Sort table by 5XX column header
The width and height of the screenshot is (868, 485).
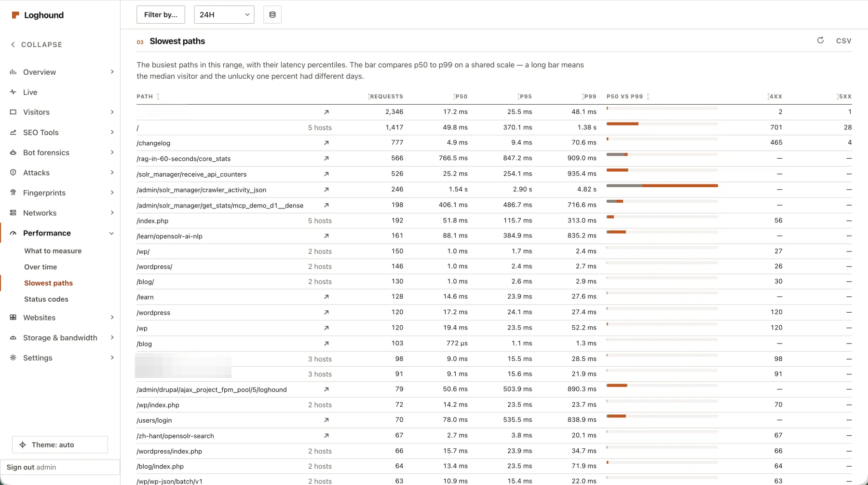pyautogui.click(x=844, y=97)
